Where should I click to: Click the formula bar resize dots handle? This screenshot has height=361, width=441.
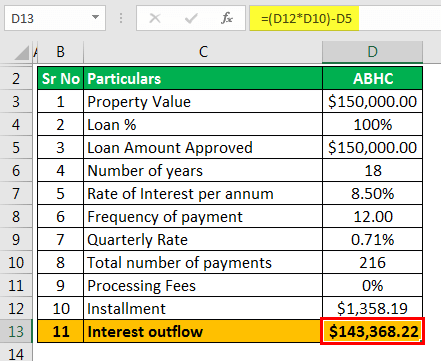coord(121,18)
